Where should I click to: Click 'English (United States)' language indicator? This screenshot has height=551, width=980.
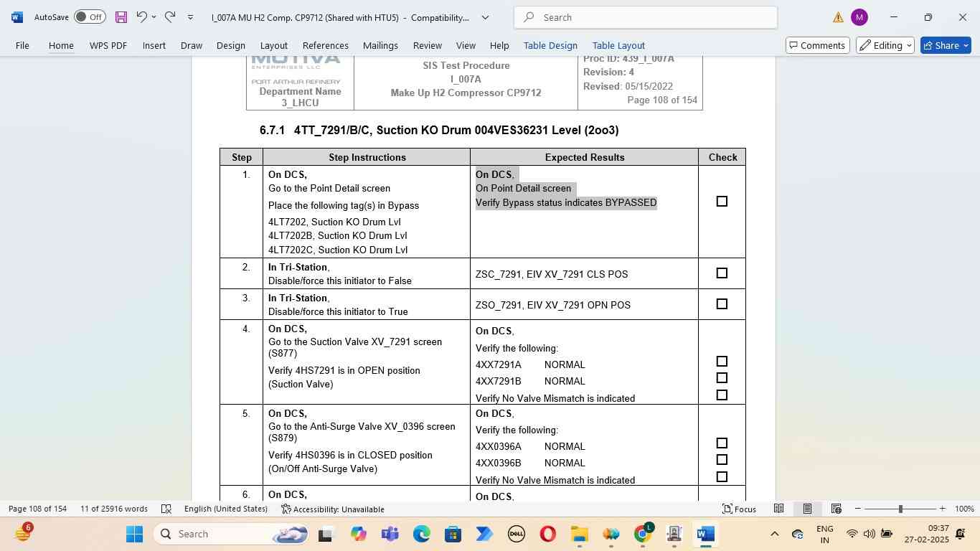(225, 509)
